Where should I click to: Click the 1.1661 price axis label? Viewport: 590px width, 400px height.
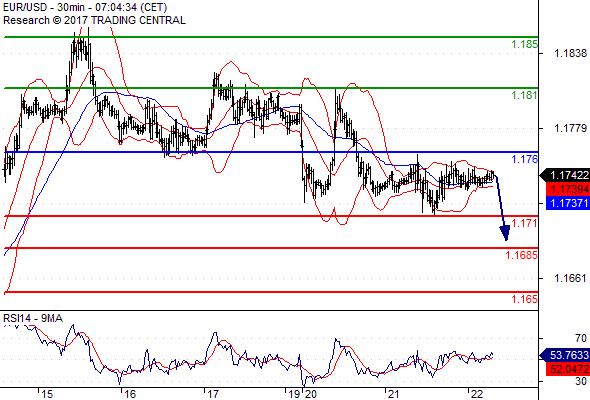pyautogui.click(x=570, y=278)
